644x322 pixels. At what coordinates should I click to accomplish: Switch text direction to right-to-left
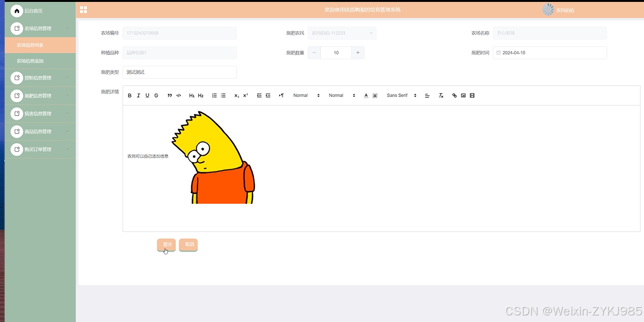281,96
